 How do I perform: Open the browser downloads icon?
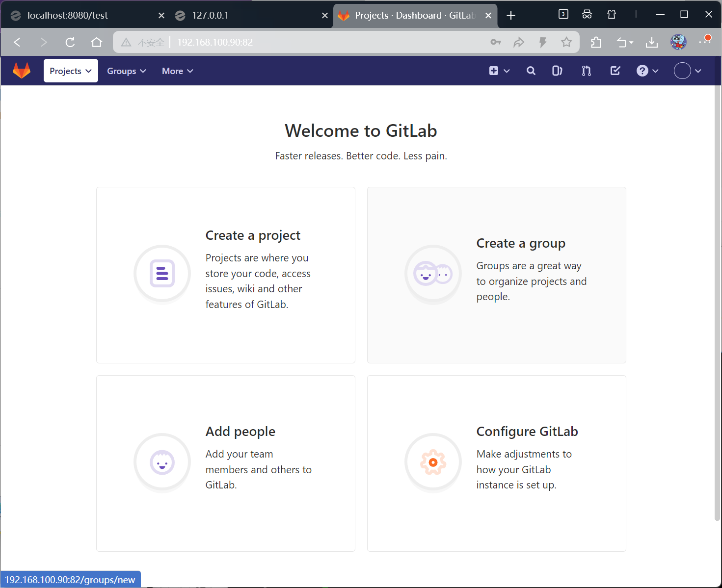click(x=652, y=43)
